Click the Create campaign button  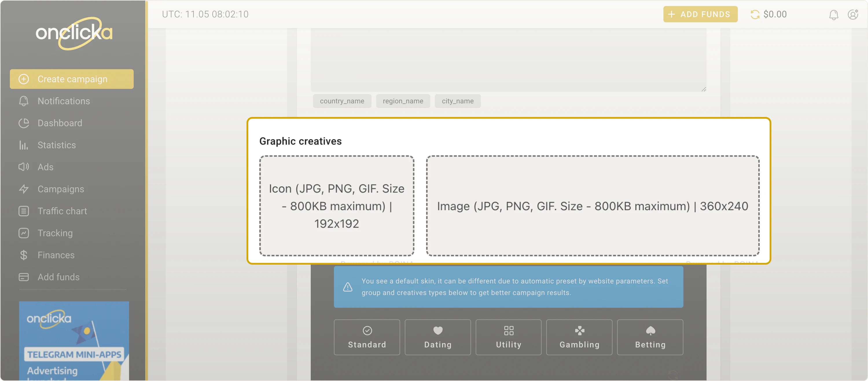pos(71,79)
